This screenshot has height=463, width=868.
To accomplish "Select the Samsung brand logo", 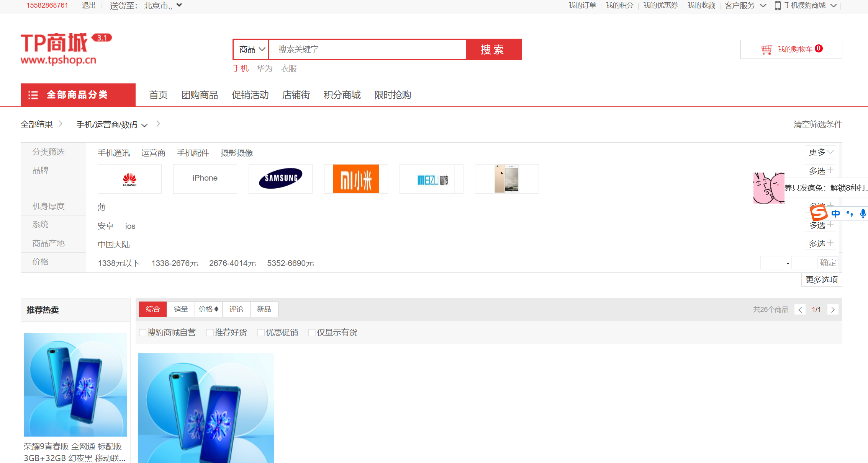I will click(280, 179).
